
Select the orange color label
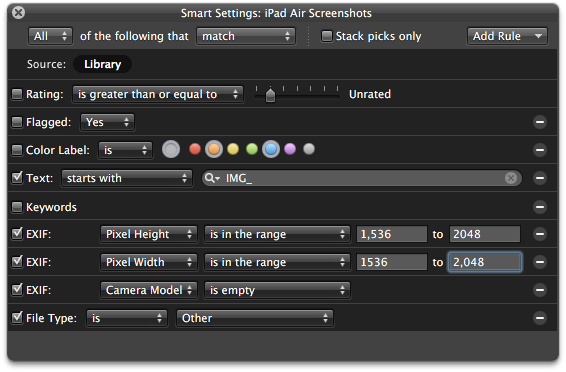pos(214,149)
